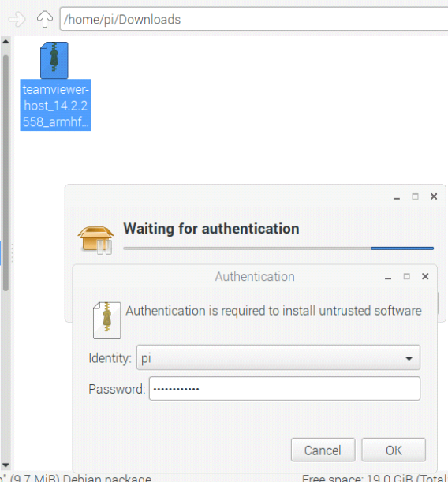Click the Cancel button
The image size is (448, 482).
[x=323, y=450]
